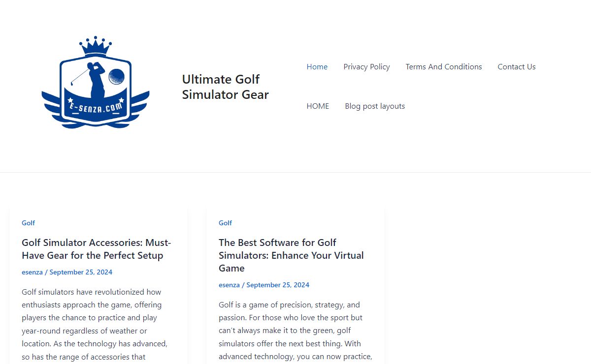
Task: Click esenza author under Accessories article
Action: tap(32, 272)
